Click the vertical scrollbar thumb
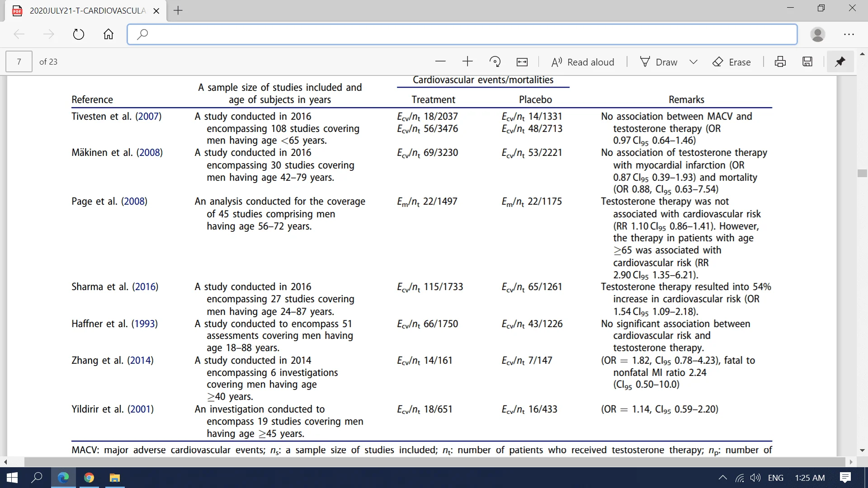 (862, 173)
